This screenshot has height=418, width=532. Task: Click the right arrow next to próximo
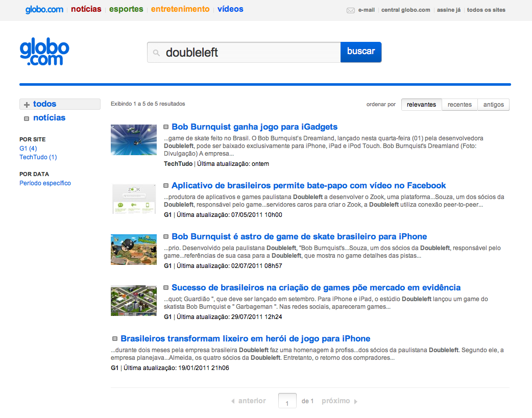[x=355, y=401]
